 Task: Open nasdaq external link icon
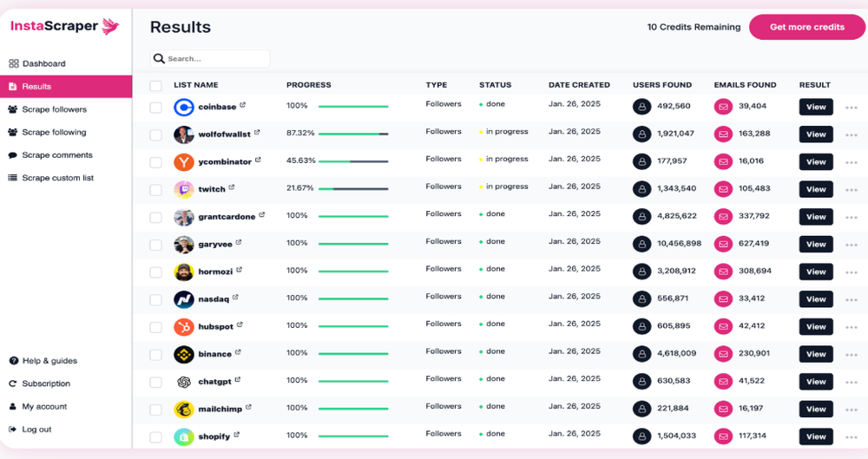[235, 298]
